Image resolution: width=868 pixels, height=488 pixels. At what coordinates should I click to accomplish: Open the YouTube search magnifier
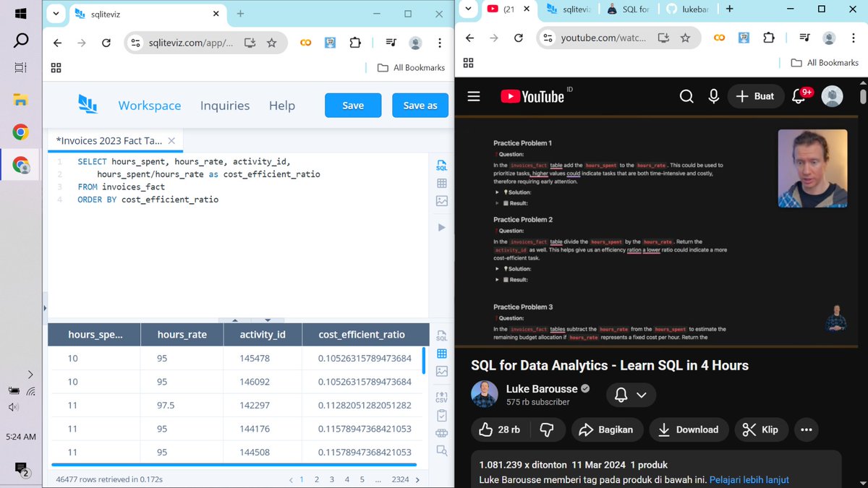pyautogui.click(x=686, y=95)
